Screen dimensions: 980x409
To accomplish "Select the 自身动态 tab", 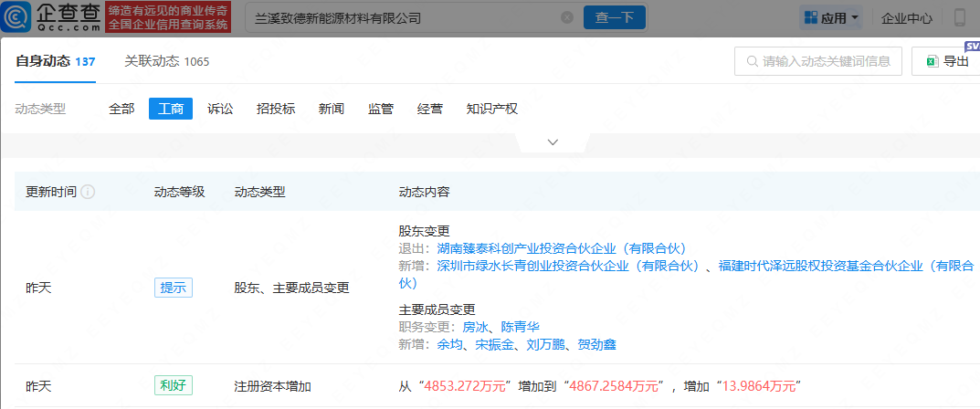I will (x=55, y=61).
